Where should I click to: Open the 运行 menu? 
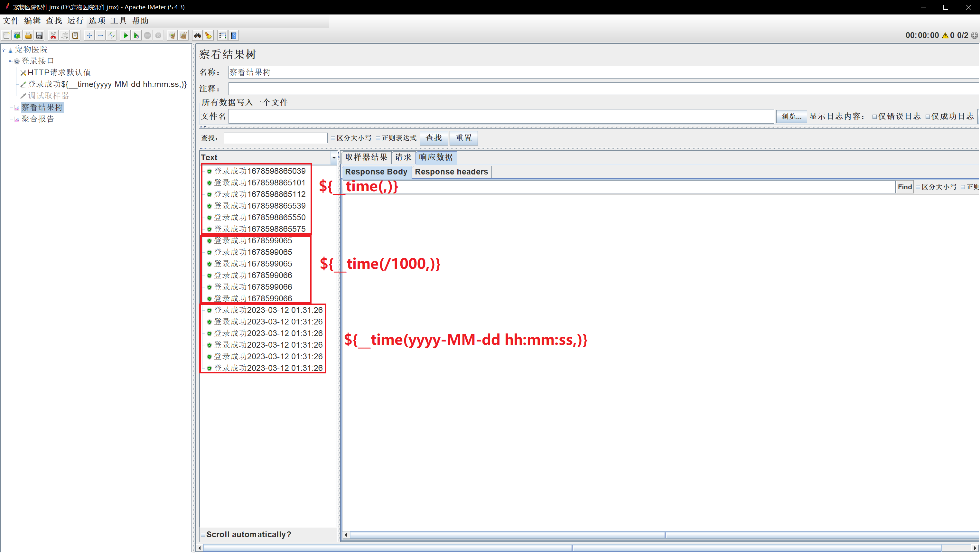pos(75,21)
